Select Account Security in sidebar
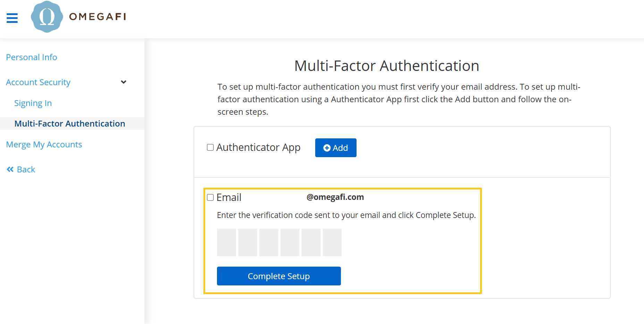The height and width of the screenshot is (324, 644). 38,82
